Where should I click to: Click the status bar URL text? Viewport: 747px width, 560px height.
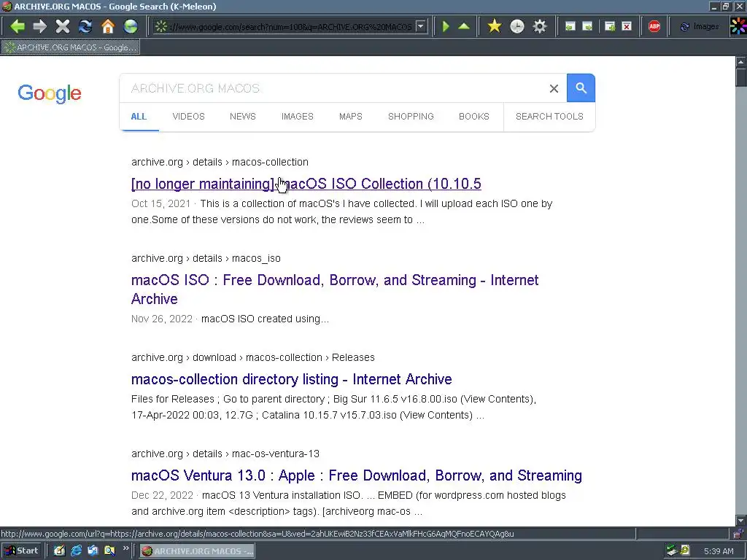[x=258, y=534]
